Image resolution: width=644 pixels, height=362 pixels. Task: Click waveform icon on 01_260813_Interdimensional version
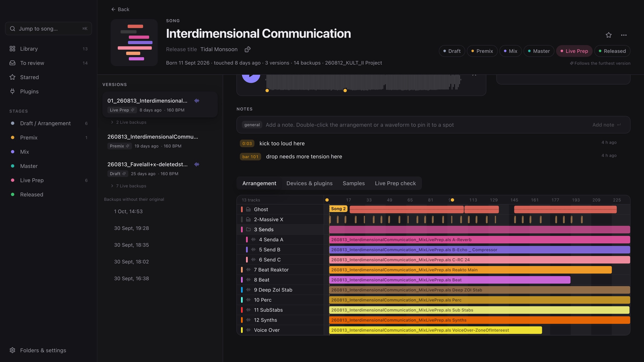(197, 101)
